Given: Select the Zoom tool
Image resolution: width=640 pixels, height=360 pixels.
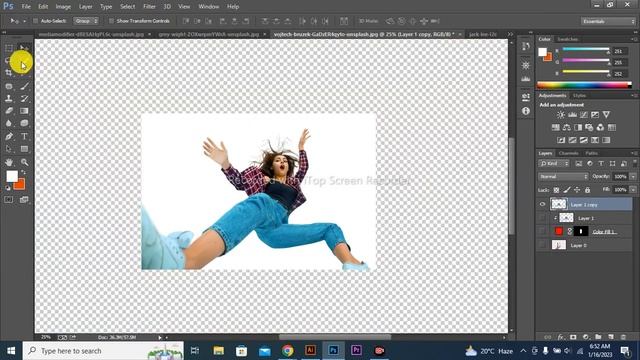Looking at the screenshot, I should point(24,162).
